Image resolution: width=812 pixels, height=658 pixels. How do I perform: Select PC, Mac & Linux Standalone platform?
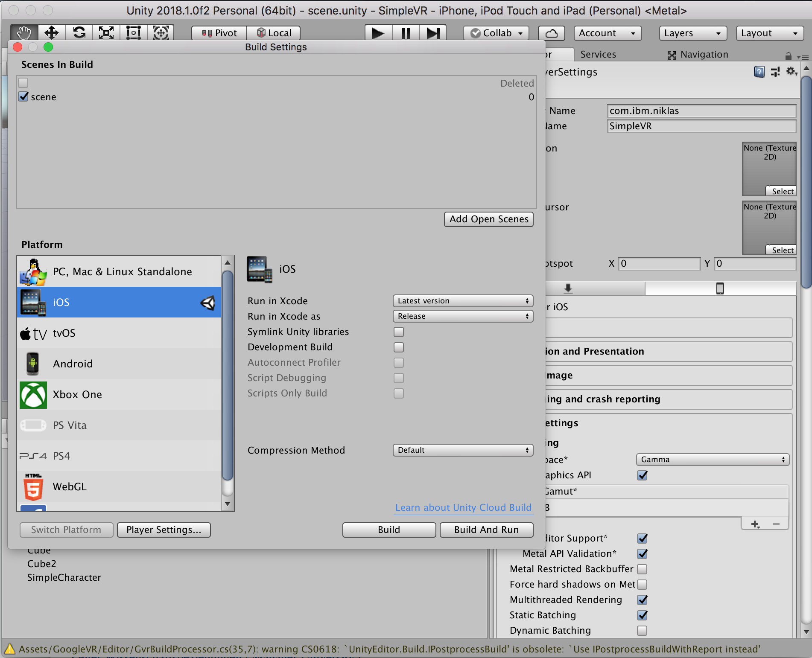click(119, 271)
